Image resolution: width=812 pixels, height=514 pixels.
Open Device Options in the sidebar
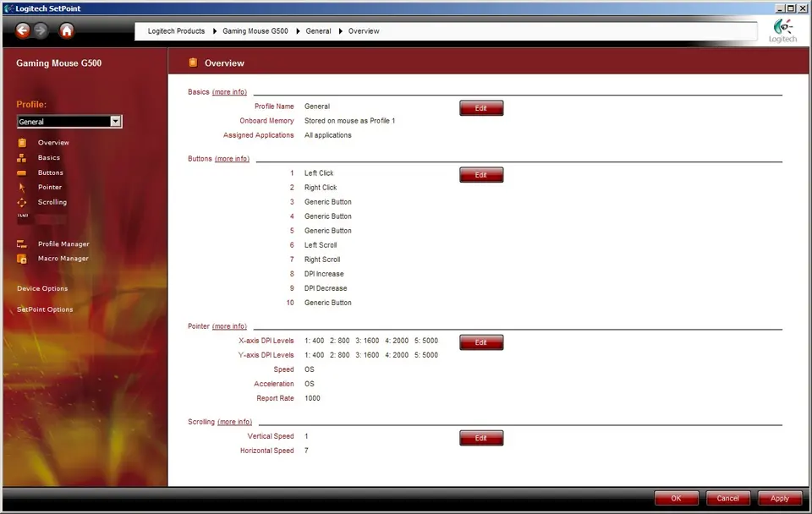click(x=42, y=289)
